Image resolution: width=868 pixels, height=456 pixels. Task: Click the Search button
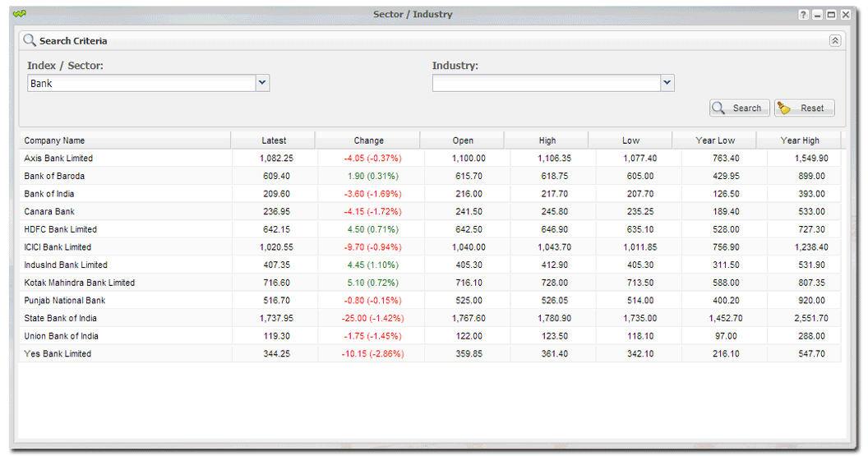click(x=739, y=108)
